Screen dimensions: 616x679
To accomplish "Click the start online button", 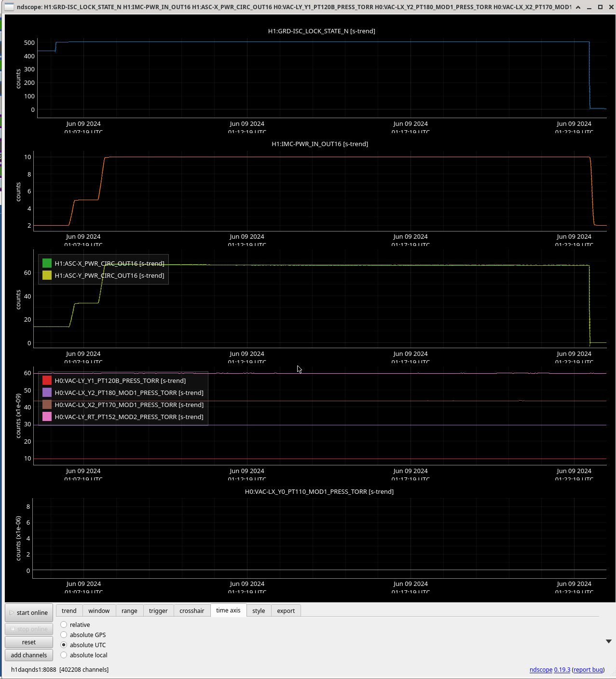I will point(29,612).
